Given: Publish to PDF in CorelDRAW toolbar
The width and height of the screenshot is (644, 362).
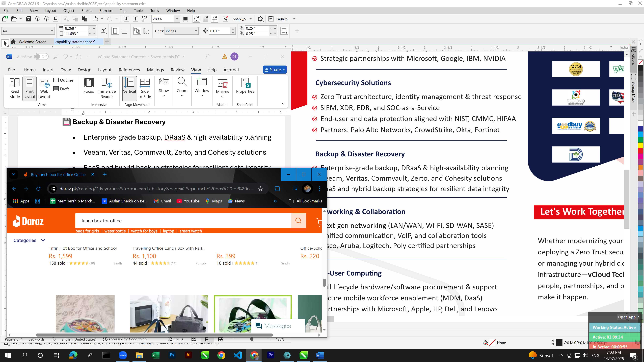Looking at the screenshot, I should point(144,19).
